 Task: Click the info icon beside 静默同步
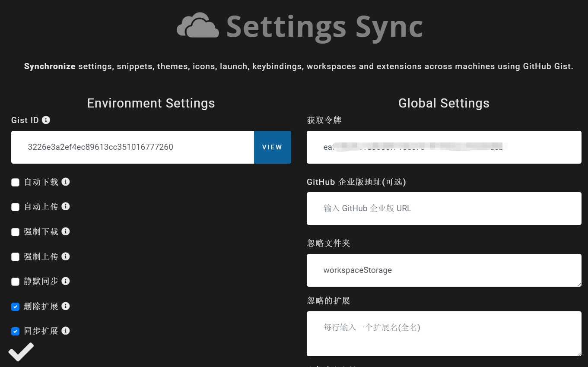(66, 281)
